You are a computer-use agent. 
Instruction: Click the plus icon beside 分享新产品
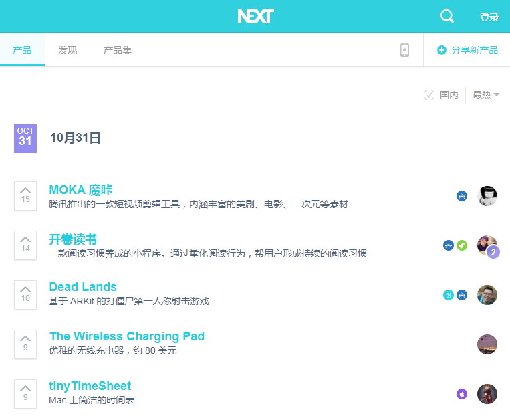442,50
